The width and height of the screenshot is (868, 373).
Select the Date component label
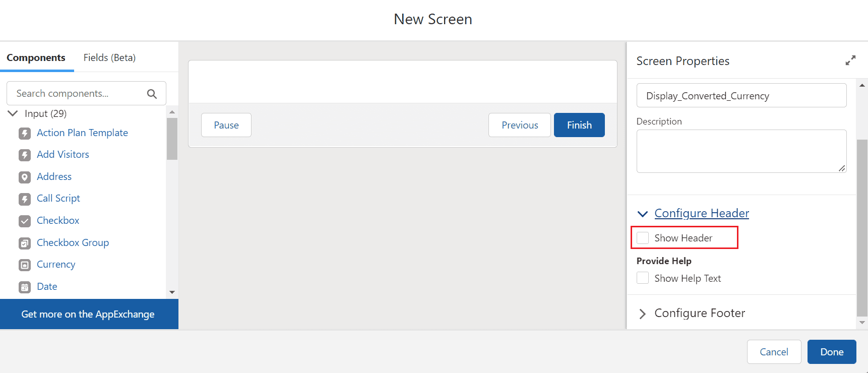tap(47, 286)
